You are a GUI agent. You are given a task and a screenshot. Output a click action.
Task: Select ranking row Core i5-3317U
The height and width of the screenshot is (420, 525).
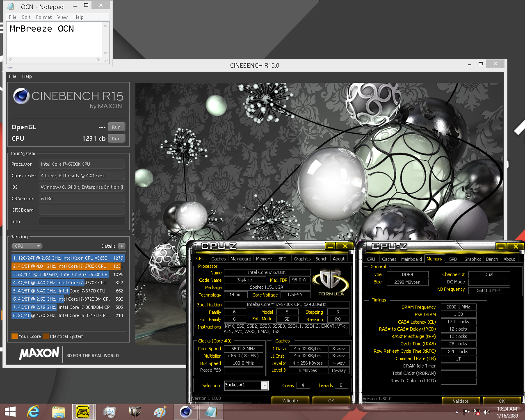tap(68, 315)
